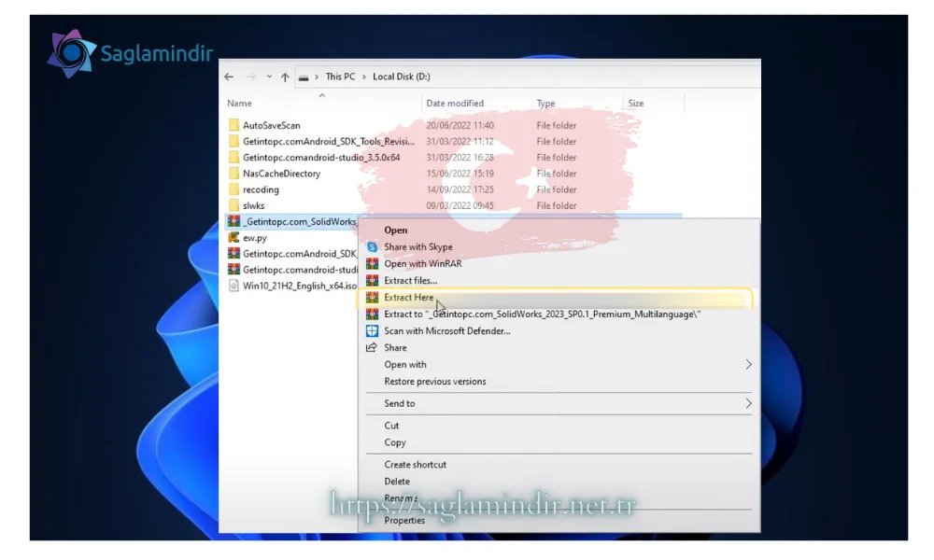Viewport: 934px width, 560px height.
Task: Click WinRAR icon beside Extract files...
Action: click(x=372, y=280)
